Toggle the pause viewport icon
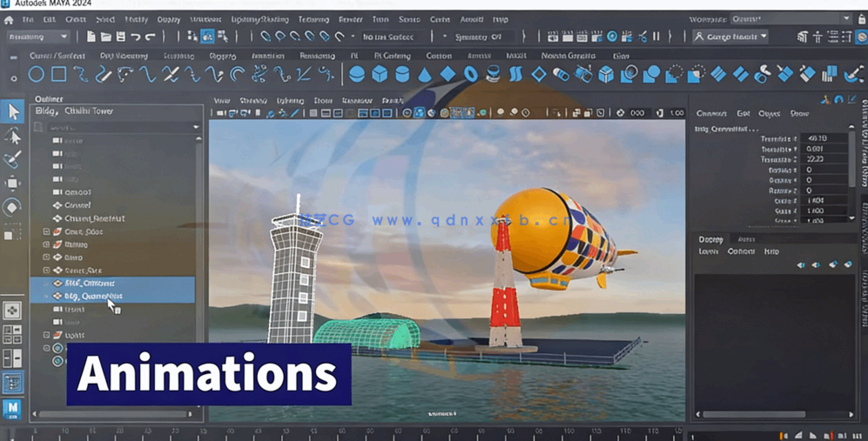Screen dimensions: 868x441 point(656,37)
